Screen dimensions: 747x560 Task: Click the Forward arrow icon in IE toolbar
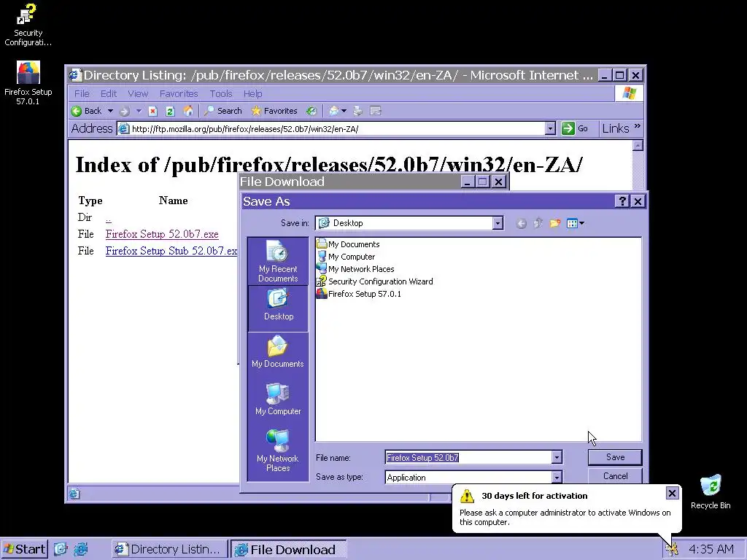(x=124, y=111)
